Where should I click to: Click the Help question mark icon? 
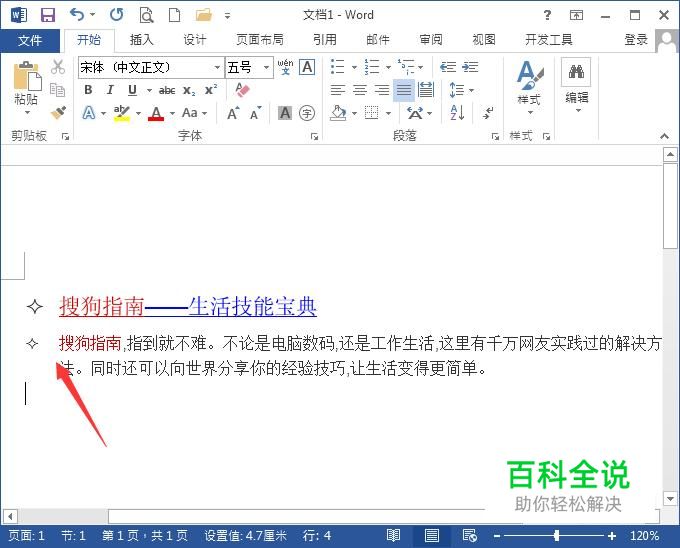pos(547,15)
